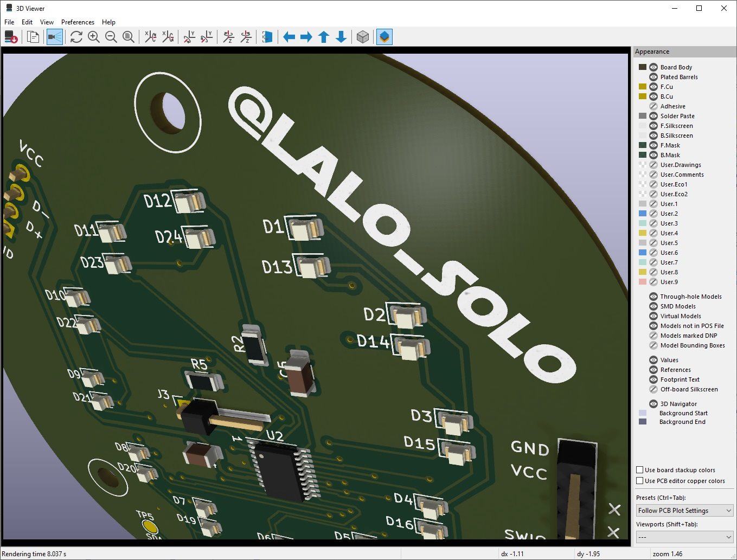Viewport: 737px width, 560px height.
Task: Click the Rendering time status text
Action: (34, 554)
